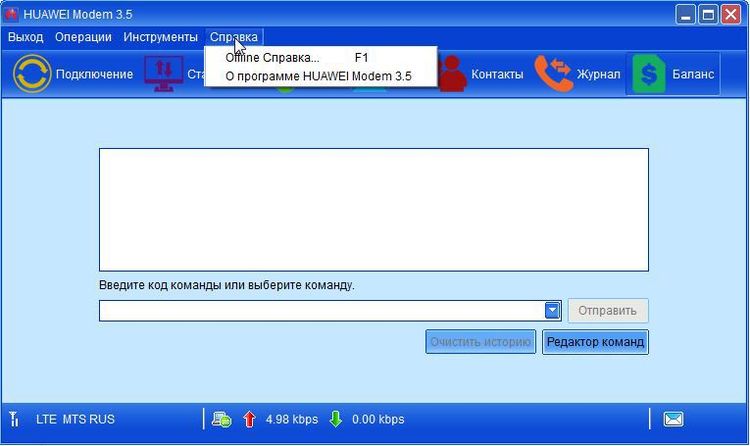
Task: Click the Отправить button
Action: 607,311
